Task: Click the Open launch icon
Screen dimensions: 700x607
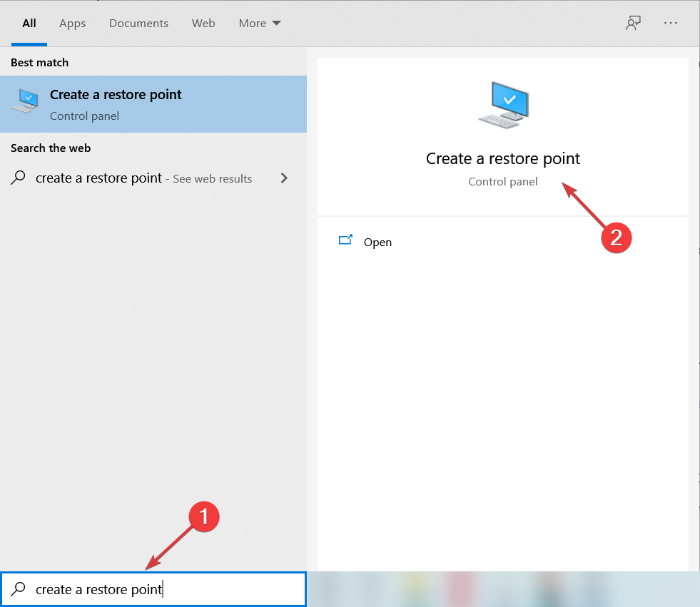Action: [x=345, y=240]
